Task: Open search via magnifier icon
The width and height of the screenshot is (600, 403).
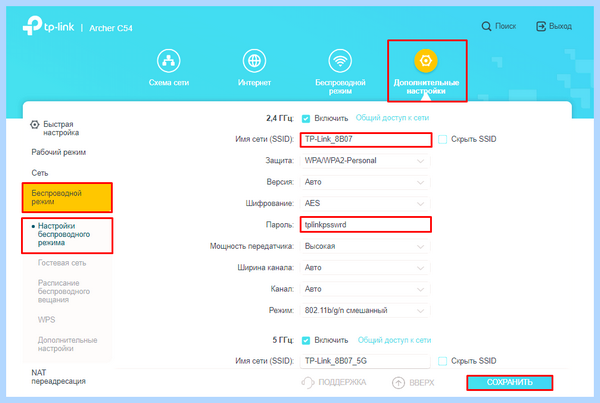Action: pyautogui.click(x=486, y=26)
